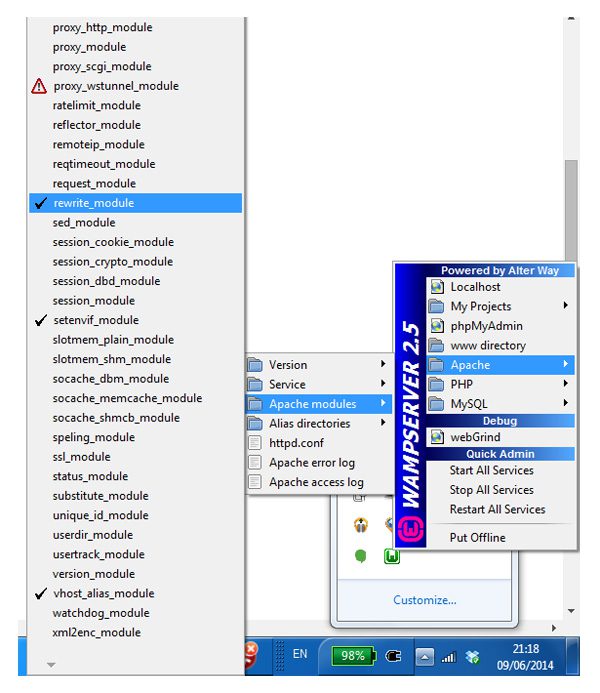Click the Apache error log document icon
Image resolution: width=600 pixels, height=693 pixels.
[255, 462]
